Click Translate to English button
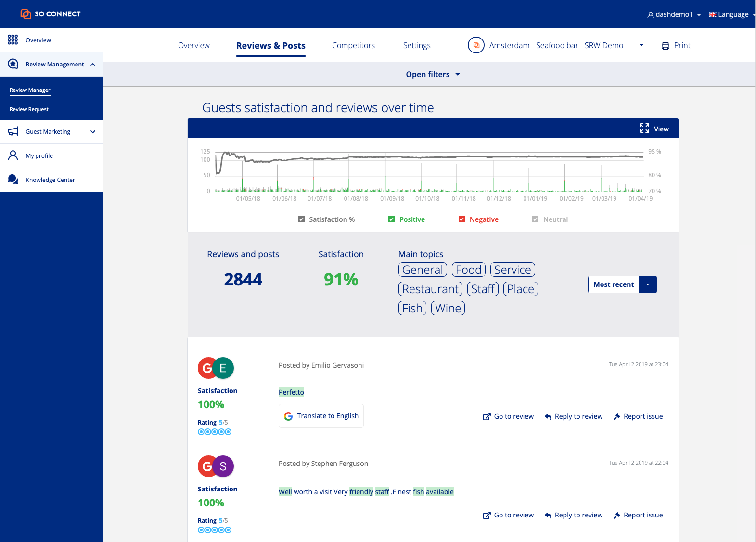The width and height of the screenshot is (756, 542). [x=321, y=416]
